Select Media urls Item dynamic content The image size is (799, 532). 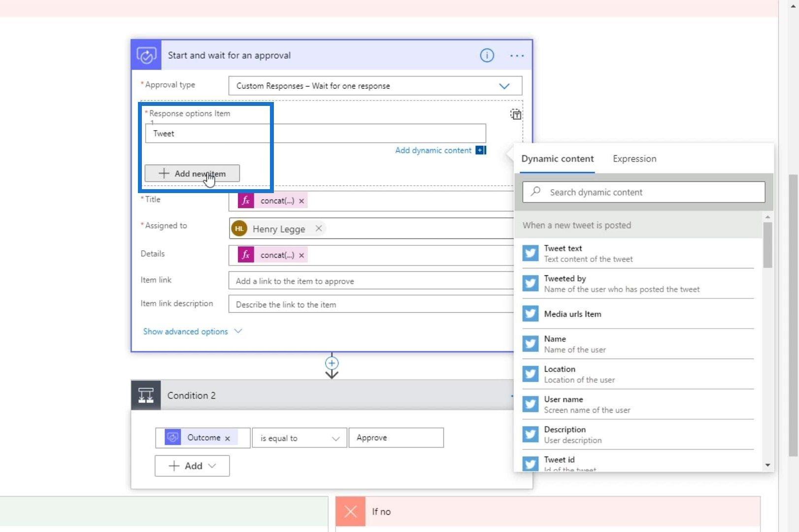(x=638, y=314)
